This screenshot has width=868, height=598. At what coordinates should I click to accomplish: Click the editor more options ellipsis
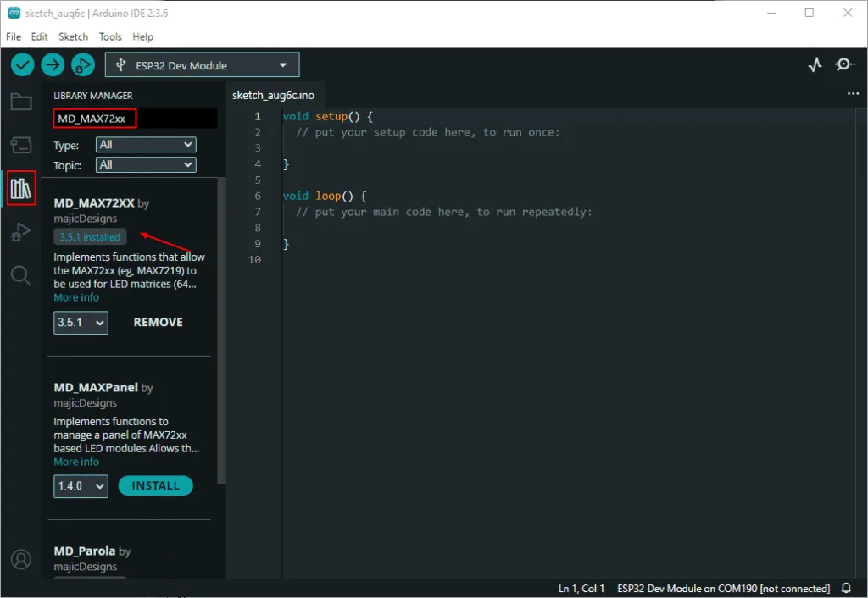point(853,94)
